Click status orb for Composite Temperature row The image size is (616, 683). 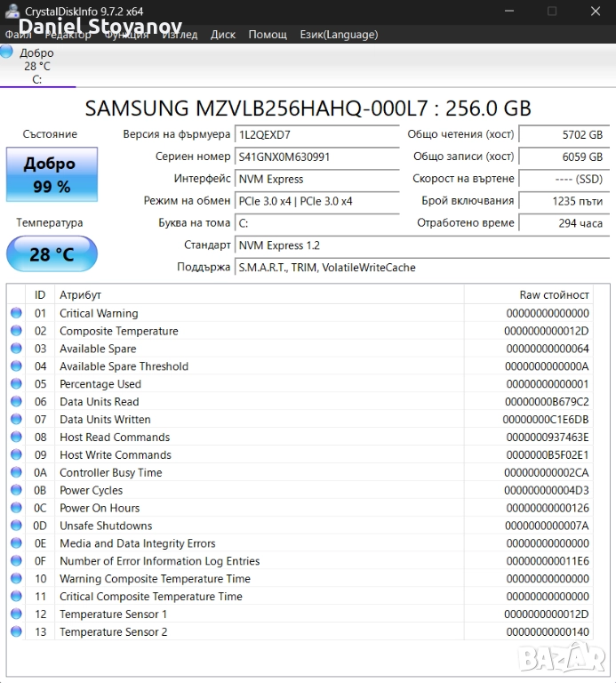pos(16,331)
